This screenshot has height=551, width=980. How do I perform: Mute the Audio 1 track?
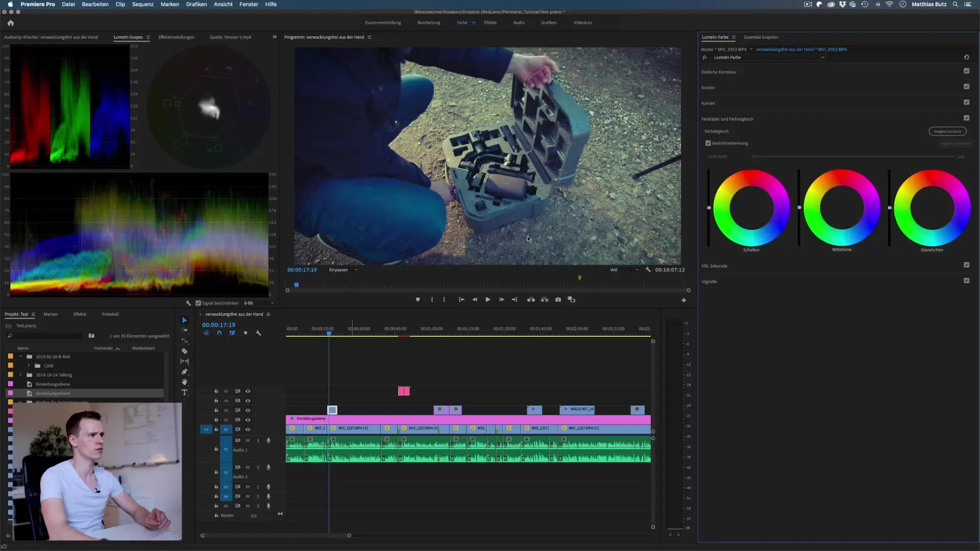point(248,440)
